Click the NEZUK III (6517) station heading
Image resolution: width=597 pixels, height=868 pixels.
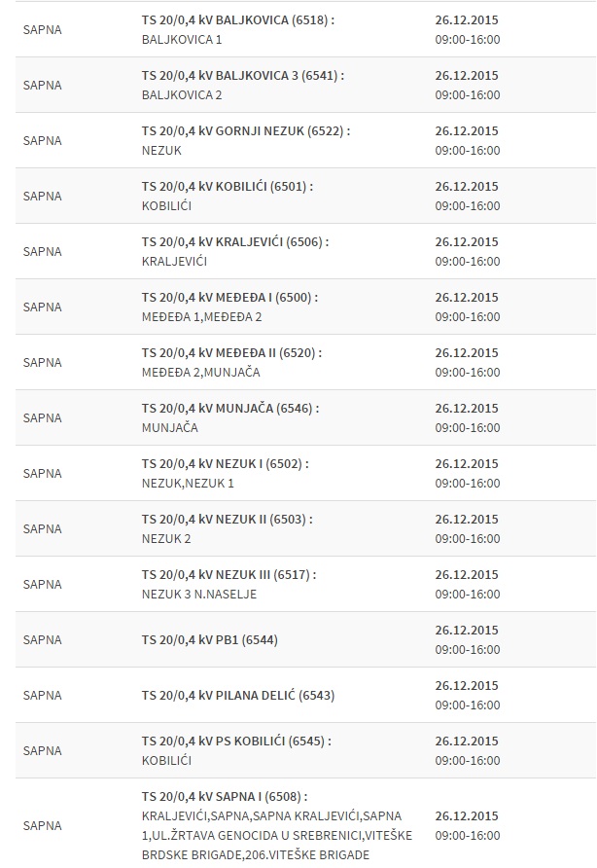pyautogui.click(x=228, y=574)
